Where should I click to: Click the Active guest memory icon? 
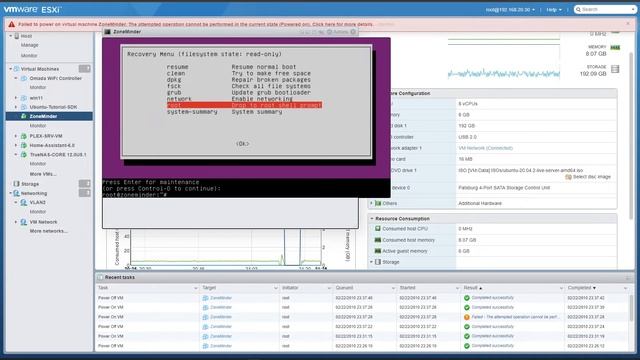click(x=378, y=251)
